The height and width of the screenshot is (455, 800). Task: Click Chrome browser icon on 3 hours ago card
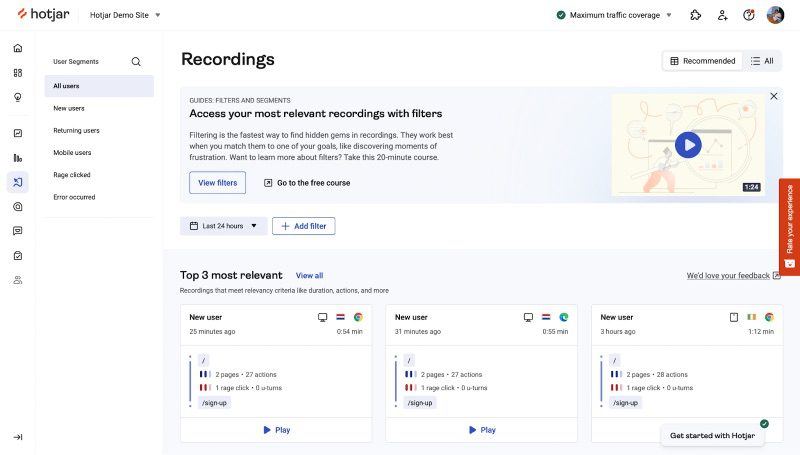(x=769, y=317)
